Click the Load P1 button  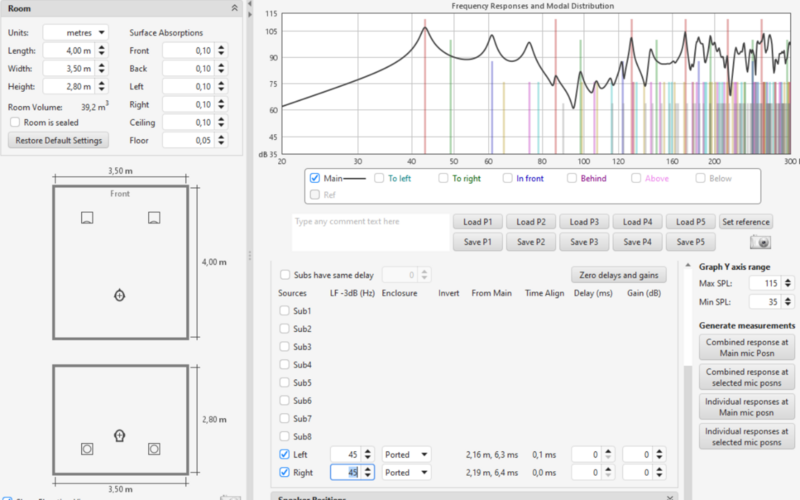pos(477,222)
